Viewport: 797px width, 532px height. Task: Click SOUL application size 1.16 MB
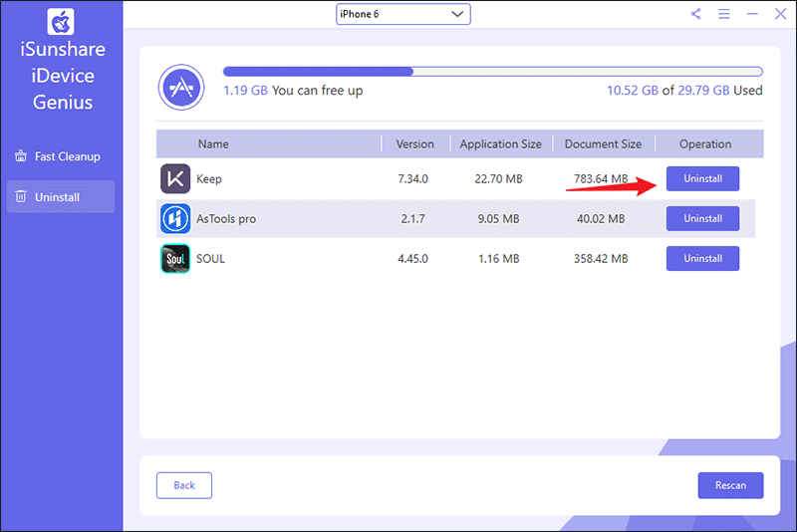(499, 259)
